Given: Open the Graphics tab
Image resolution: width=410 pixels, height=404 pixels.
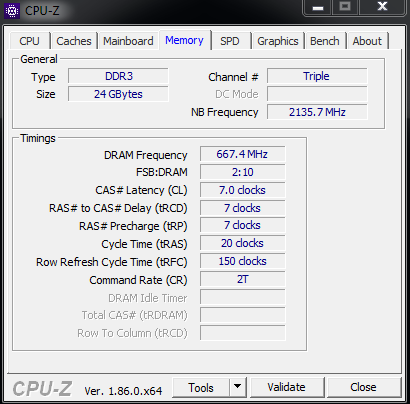Looking at the screenshot, I should pos(278,41).
